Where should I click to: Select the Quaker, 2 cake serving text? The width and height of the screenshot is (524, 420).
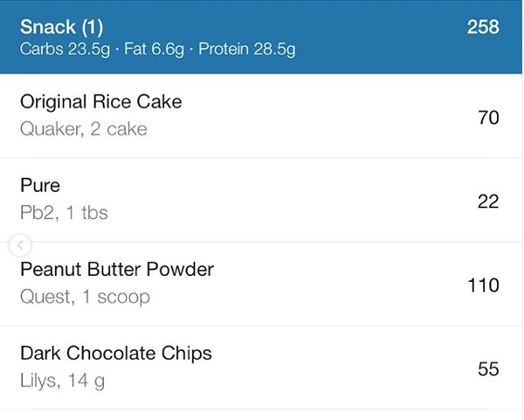pyautogui.click(x=83, y=129)
